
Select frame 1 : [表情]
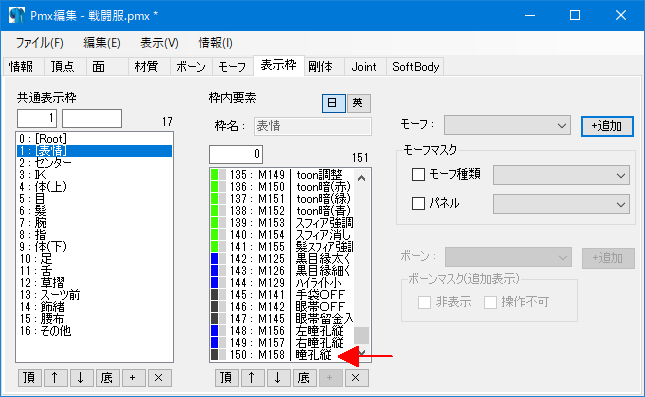[94, 151]
